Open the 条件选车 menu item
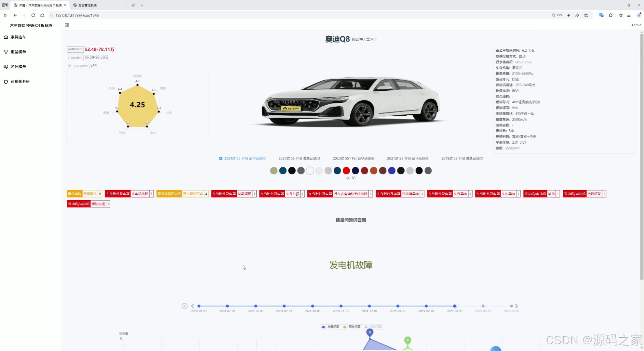 pos(18,37)
